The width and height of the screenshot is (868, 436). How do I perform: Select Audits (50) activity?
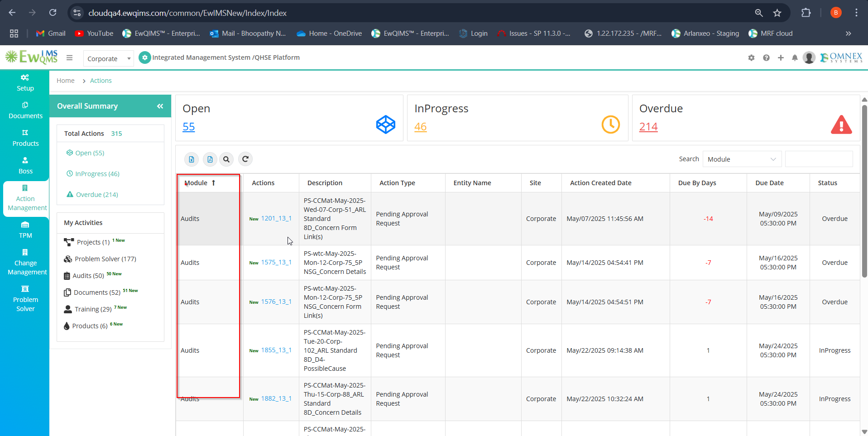pos(88,276)
